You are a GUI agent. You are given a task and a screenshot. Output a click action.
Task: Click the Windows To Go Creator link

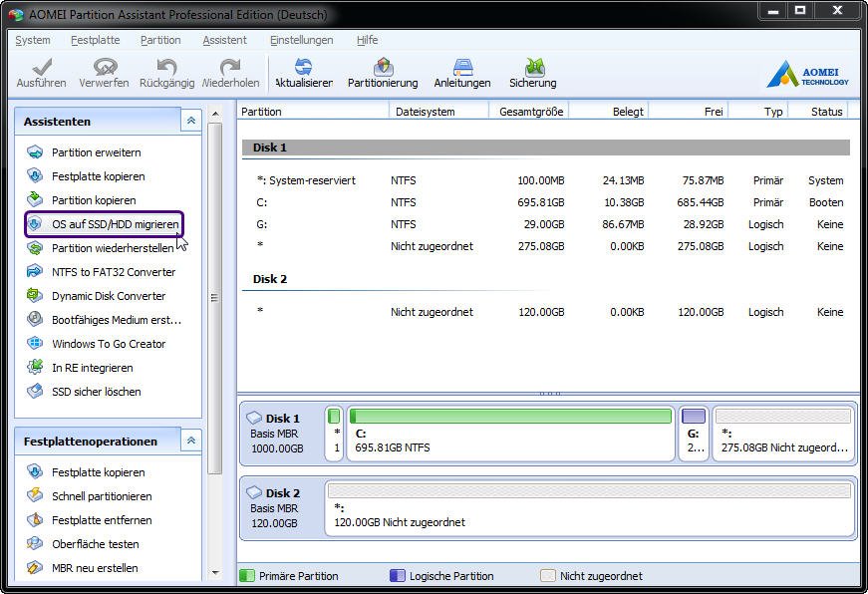click(x=109, y=344)
